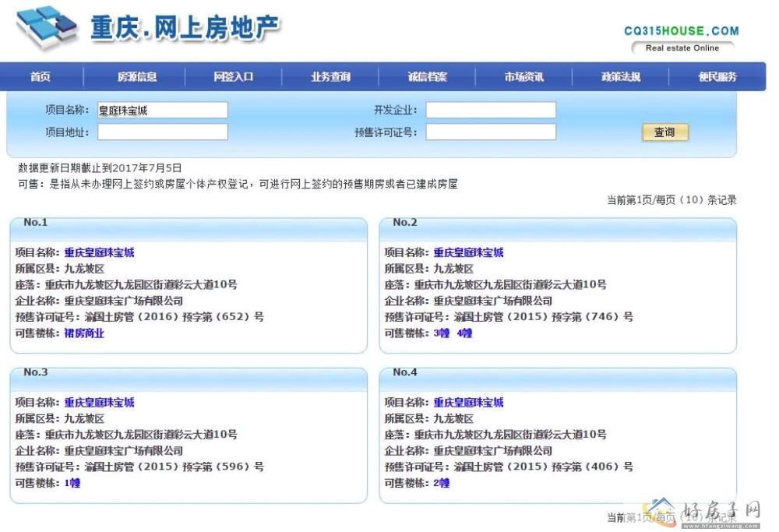Open the 政策法规 menu item
This screenshot has height=532, width=779.
click(620, 77)
